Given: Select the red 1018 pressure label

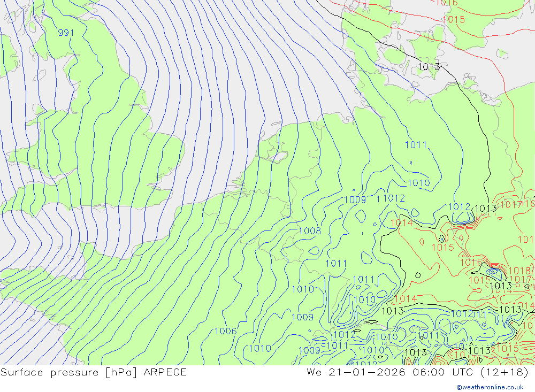Looking at the screenshot, I should pyautogui.click(x=519, y=271).
